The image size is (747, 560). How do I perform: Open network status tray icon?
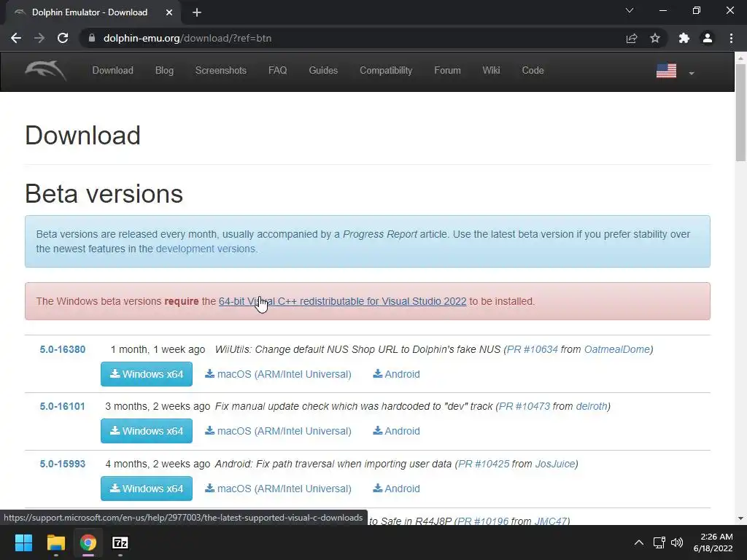point(659,542)
